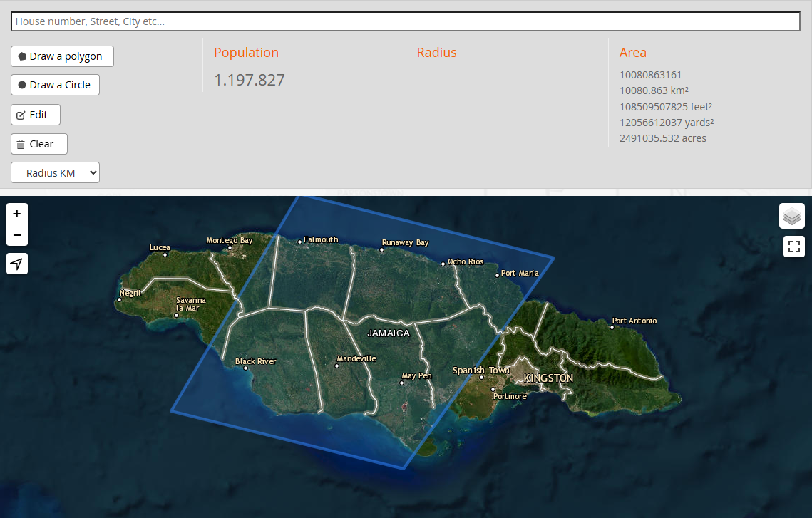The image size is (812, 518).
Task: Click the Draw a polygon button
Action: [62, 56]
